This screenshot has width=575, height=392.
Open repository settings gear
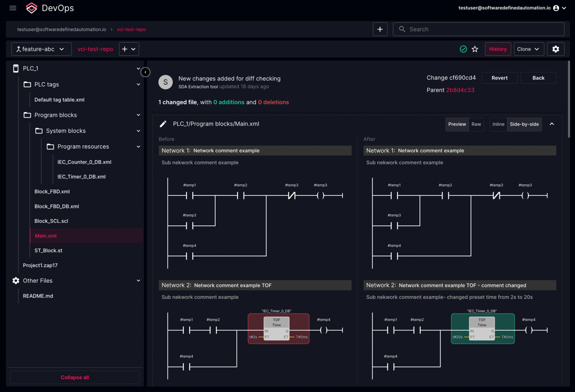(556, 49)
